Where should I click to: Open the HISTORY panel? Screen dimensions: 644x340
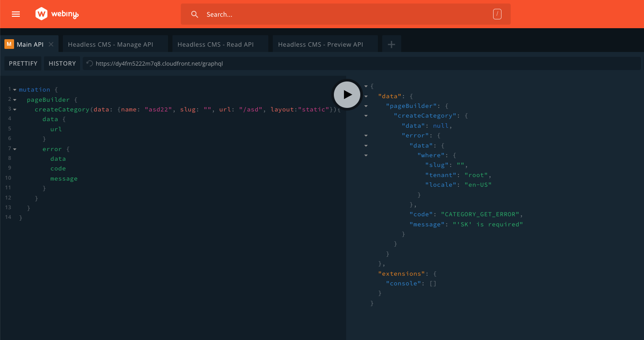point(62,63)
